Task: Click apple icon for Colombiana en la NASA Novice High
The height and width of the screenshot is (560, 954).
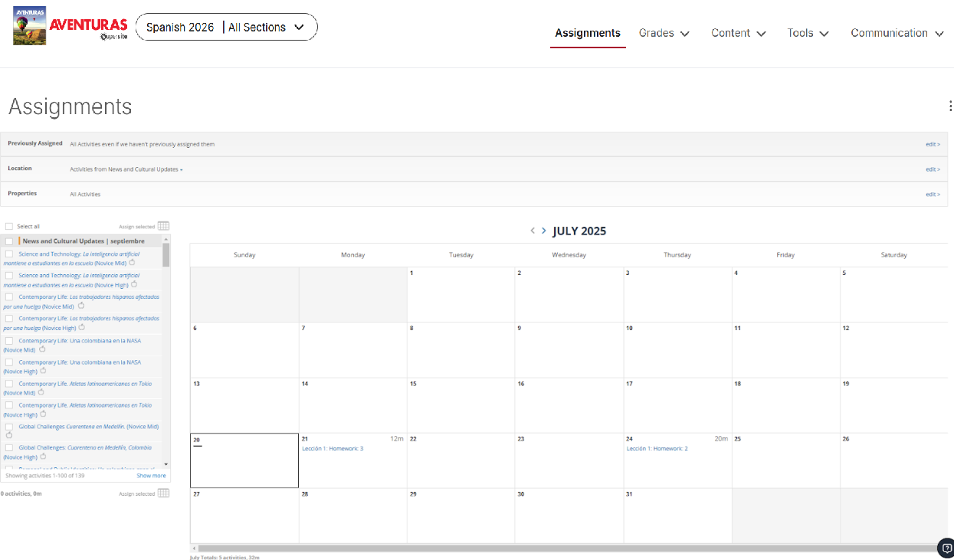Action: (44, 370)
